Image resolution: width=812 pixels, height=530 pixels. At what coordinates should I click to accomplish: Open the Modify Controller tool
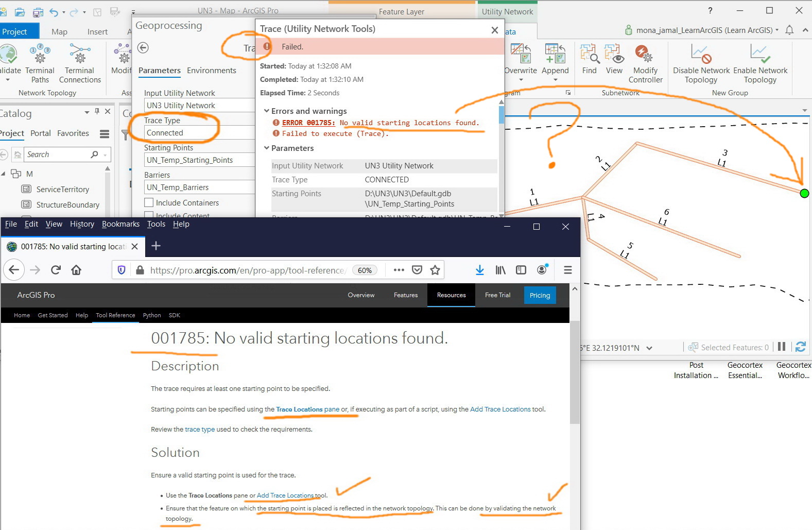tap(645, 63)
